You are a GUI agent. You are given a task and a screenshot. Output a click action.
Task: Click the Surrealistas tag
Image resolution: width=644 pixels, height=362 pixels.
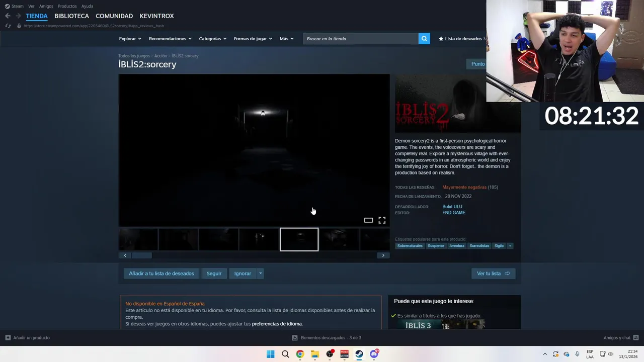click(x=479, y=246)
